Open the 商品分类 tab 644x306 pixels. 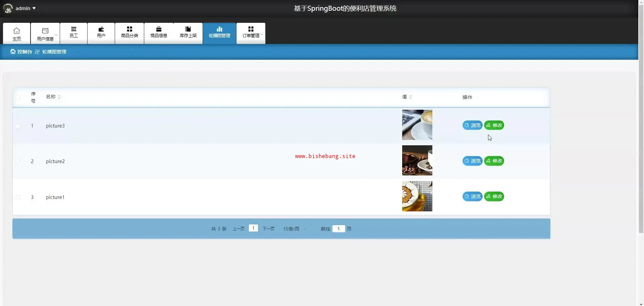point(129,33)
